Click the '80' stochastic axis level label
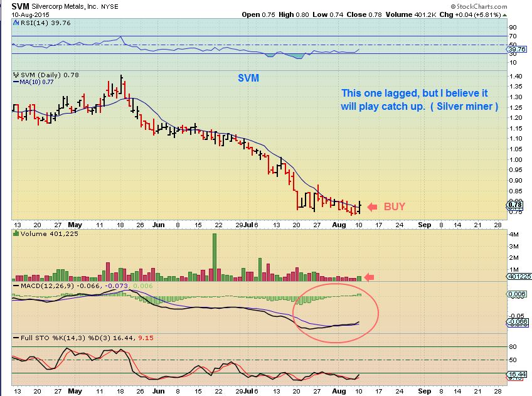Image resolution: width=532 pixels, height=396 pixels. (x=513, y=347)
